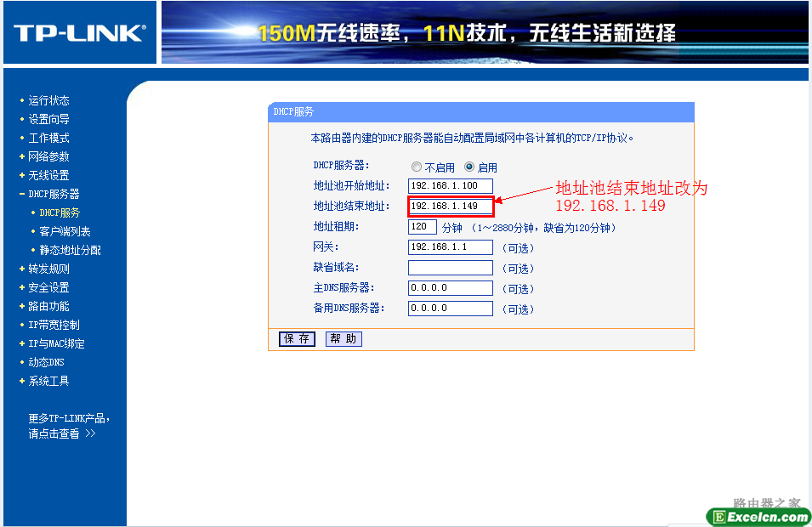Open 静态地址分配 submenu item

click(70, 250)
